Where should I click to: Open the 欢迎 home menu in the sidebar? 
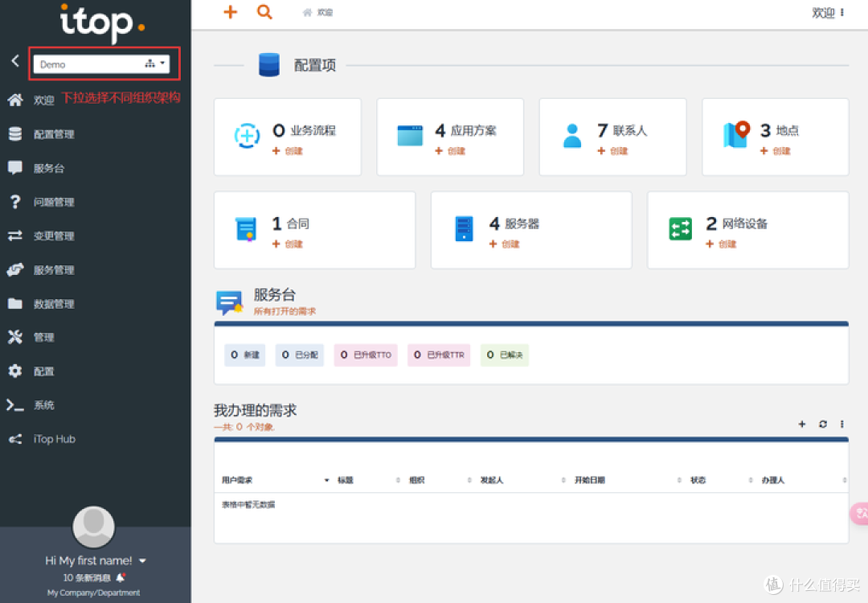coord(31,100)
